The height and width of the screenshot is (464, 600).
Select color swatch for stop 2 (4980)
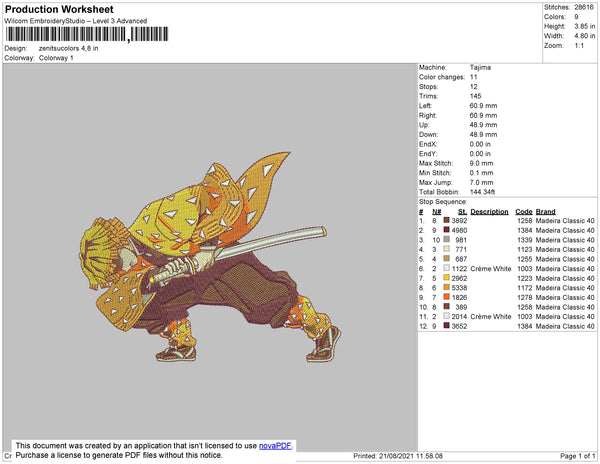(446, 230)
